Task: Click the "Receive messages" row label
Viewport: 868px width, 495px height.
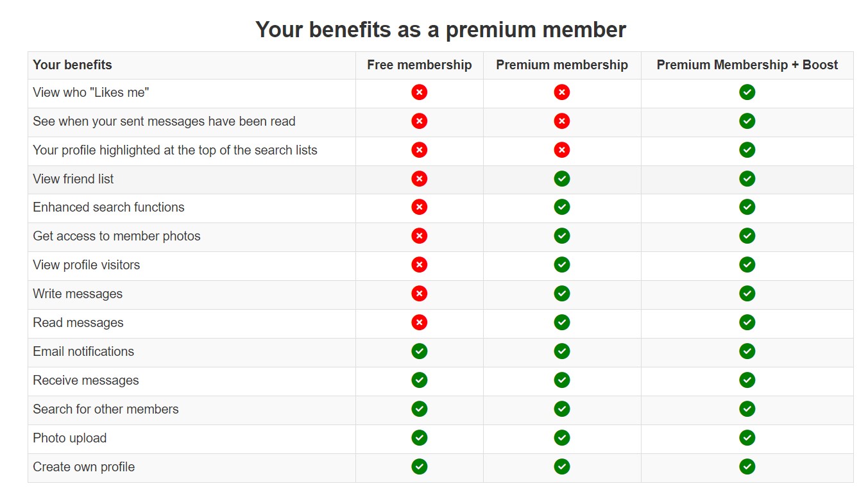Action: tap(86, 380)
